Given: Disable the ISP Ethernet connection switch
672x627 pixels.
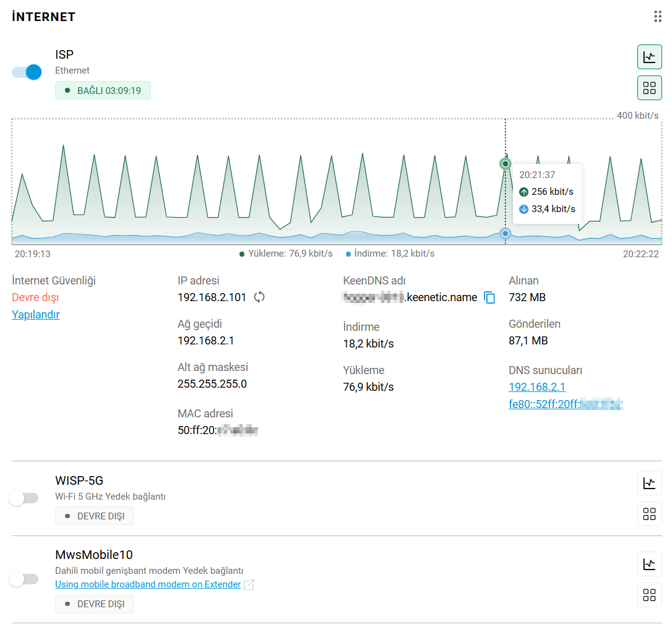Looking at the screenshot, I should (27, 72).
